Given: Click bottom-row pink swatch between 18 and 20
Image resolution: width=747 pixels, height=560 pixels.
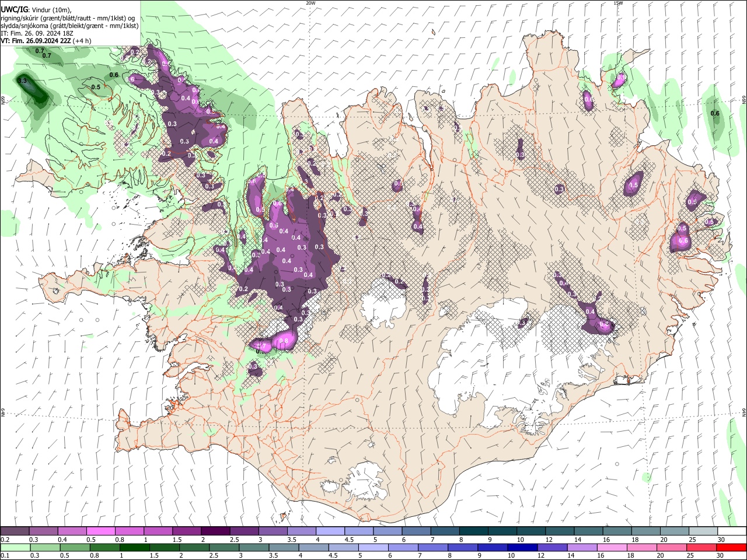Looking at the screenshot, I should [x=642, y=548].
